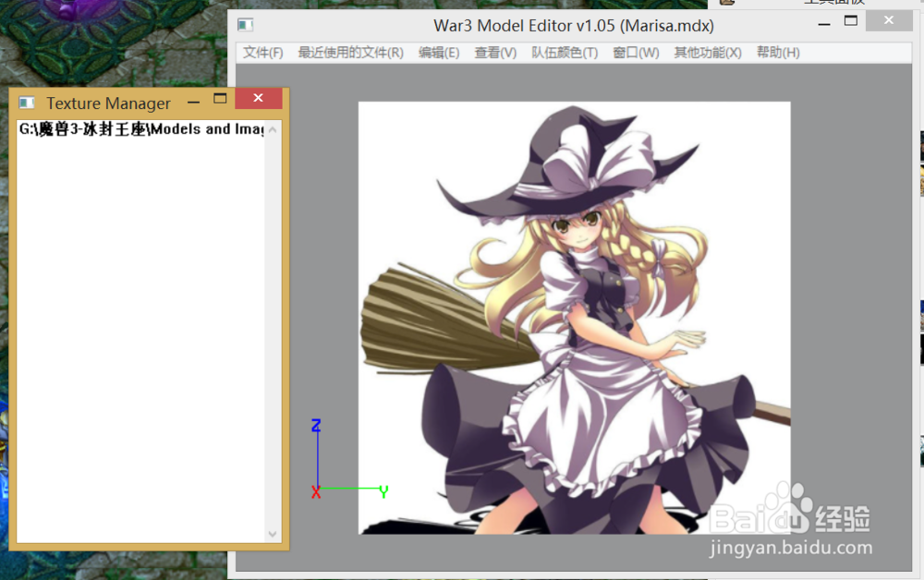Minimize the Texture Manager window

(x=193, y=102)
